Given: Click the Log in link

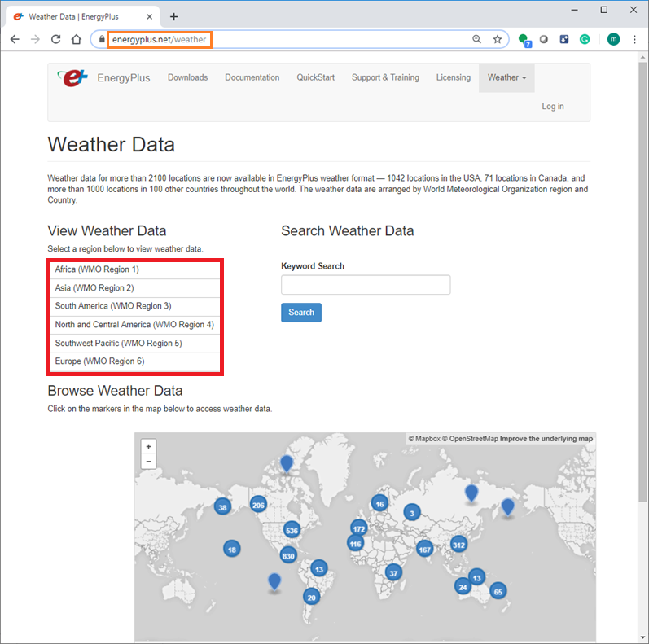Looking at the screenshot, I should [553, 107].
